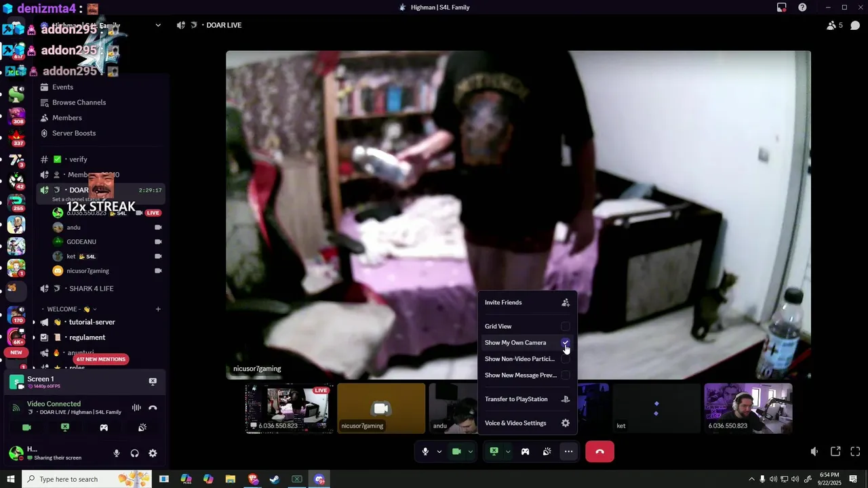
Task: Open Voice & Video Settings menu item
Action: click(527, 423)
